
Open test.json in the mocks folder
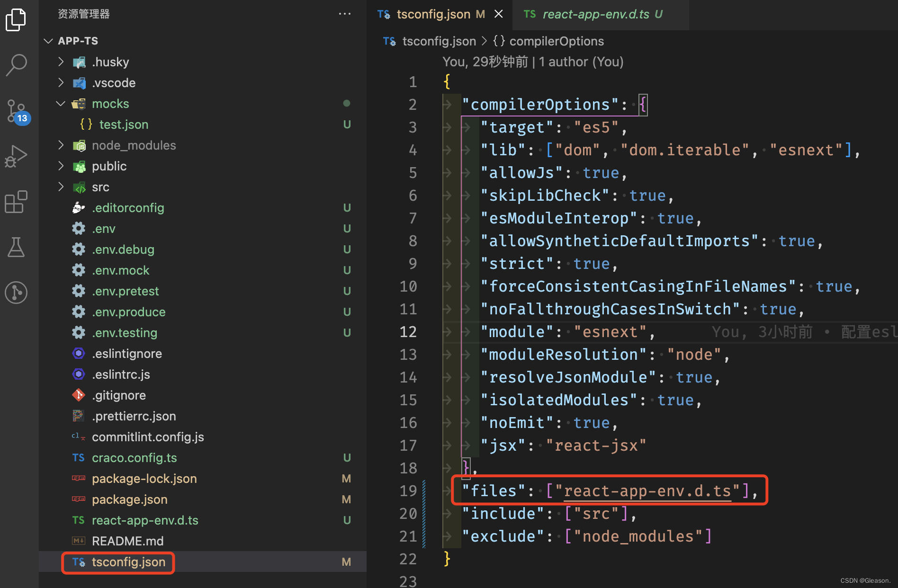coord(203,124)
